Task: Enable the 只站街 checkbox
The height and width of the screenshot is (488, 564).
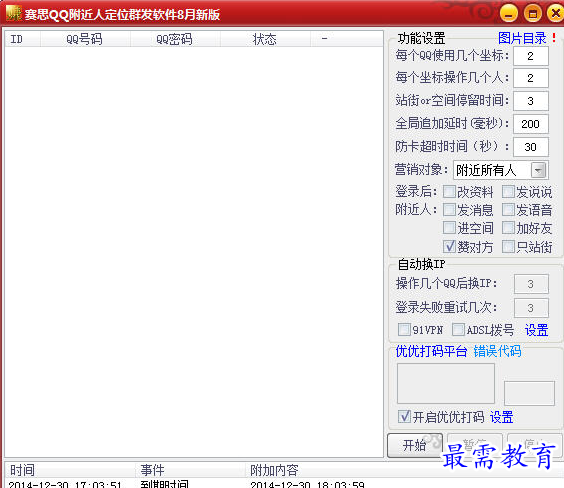Action: (x=508, y=246)
